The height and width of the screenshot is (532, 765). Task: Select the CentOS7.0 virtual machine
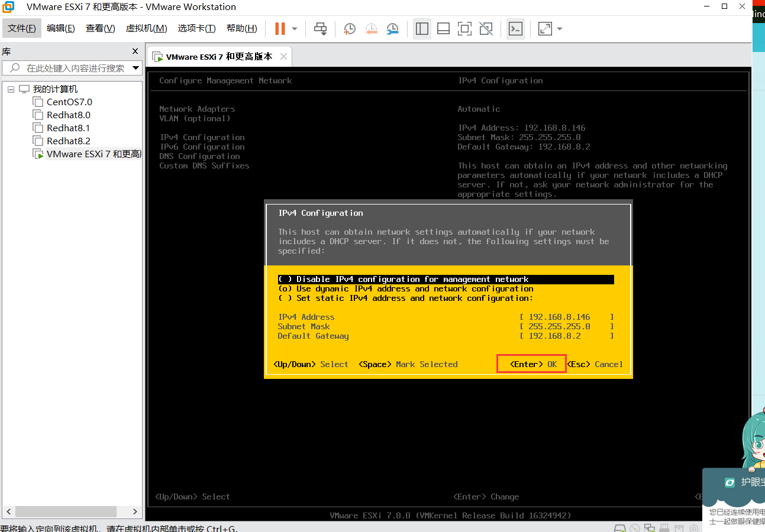70,102
